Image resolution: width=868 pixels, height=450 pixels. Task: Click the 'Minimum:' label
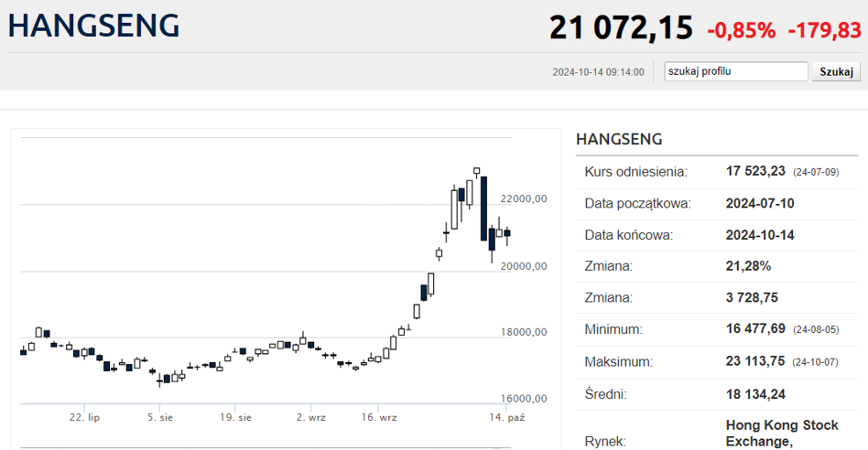pyautogui.click(x=613, y=329)
